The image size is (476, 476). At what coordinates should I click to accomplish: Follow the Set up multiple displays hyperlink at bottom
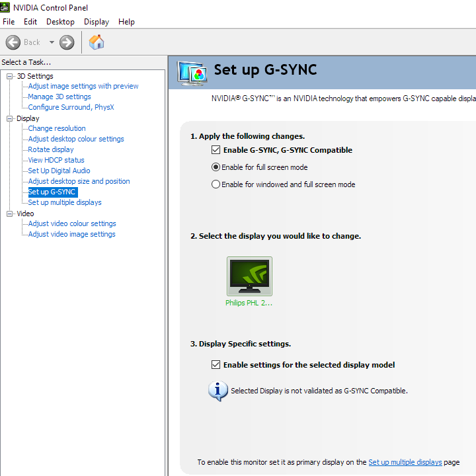tap(405, 462)
